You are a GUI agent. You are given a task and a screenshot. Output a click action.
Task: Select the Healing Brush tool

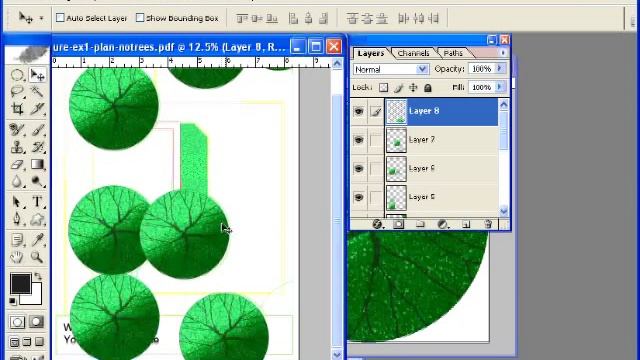tap(17, 130)
